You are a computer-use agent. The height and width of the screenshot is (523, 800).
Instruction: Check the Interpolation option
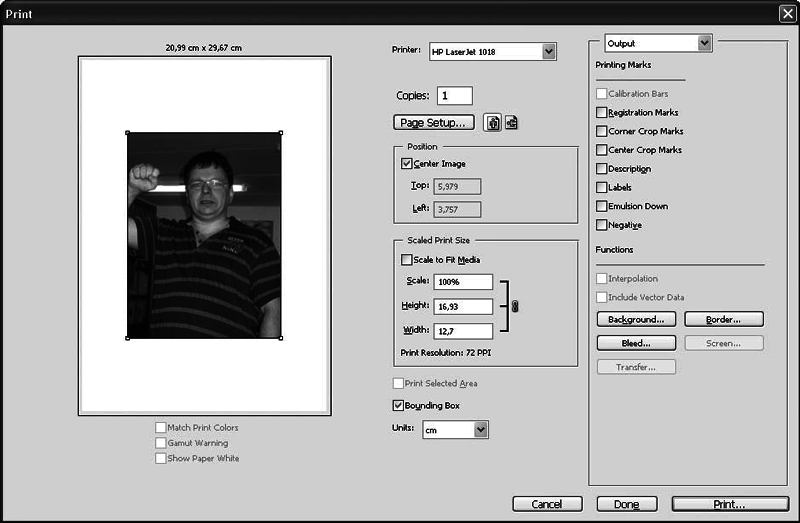[601, 279]
